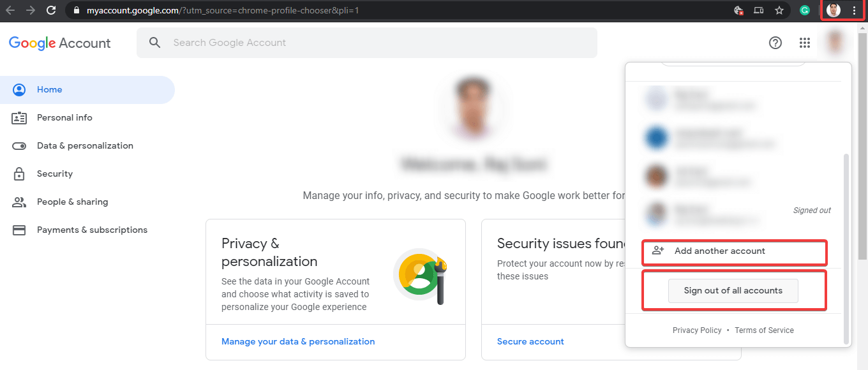
Task: Click "Sign out of all accounts"
Action: pyautogui.click(x=733, y=290)
